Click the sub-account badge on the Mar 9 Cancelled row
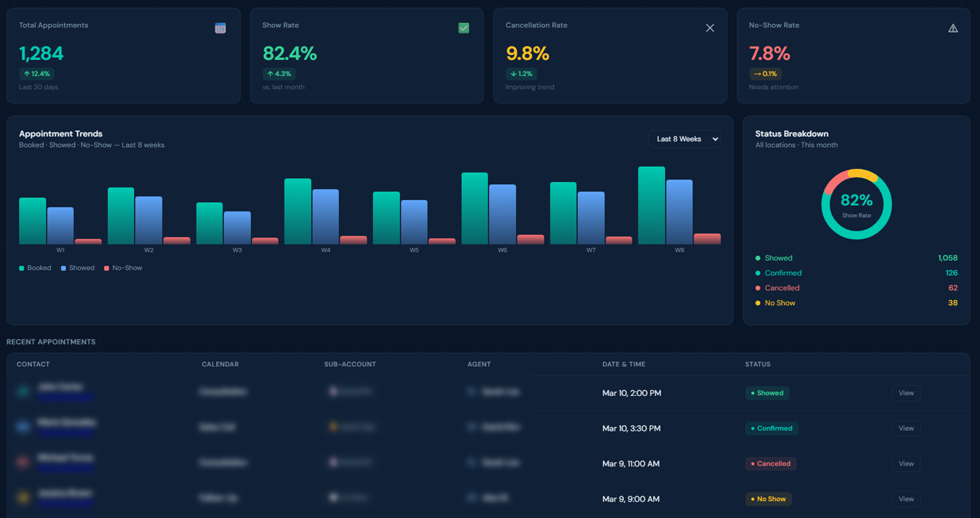The width and height of the screenshot is (980, 518). pos(350,463)
